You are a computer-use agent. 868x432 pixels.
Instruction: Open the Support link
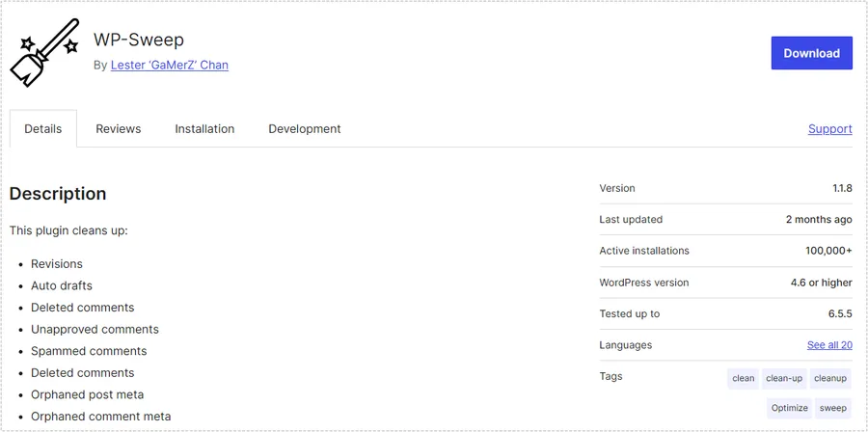coord(829,129)
